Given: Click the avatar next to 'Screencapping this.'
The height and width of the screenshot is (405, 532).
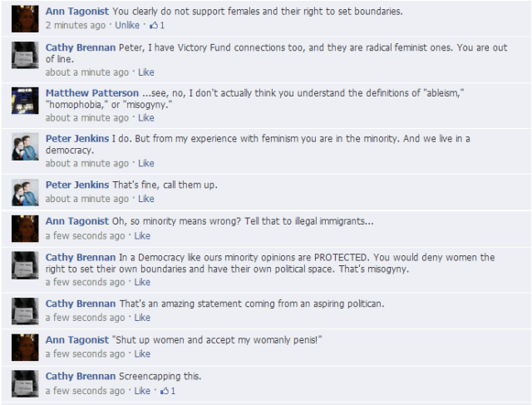Looking at the screenshot, I should click(x=26, y=383).
